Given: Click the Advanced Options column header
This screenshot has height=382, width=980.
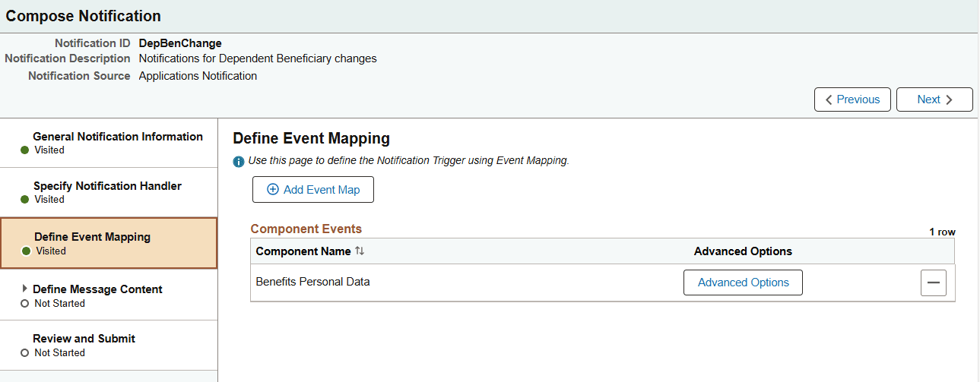Looking at the screenshot, I should coord(743,251).
